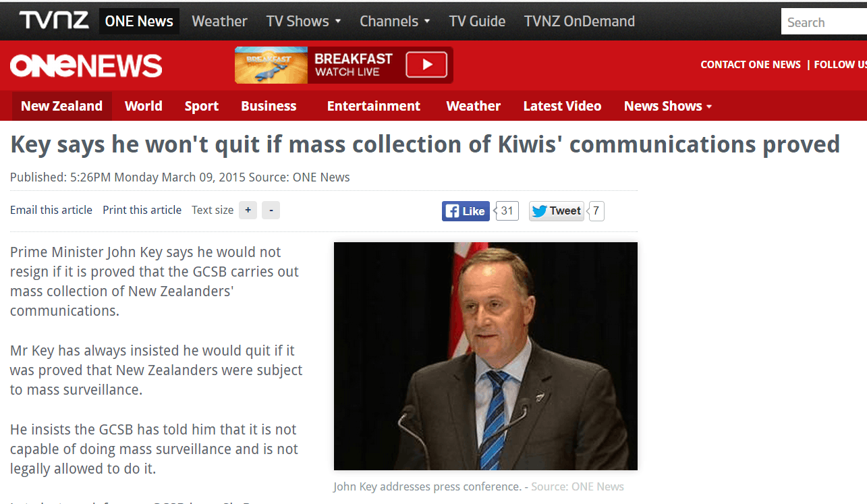The height and width of the screenshot is (504, 867).
Task: Open the Breakfast banner thumbnail
Action: coord(271,65)
